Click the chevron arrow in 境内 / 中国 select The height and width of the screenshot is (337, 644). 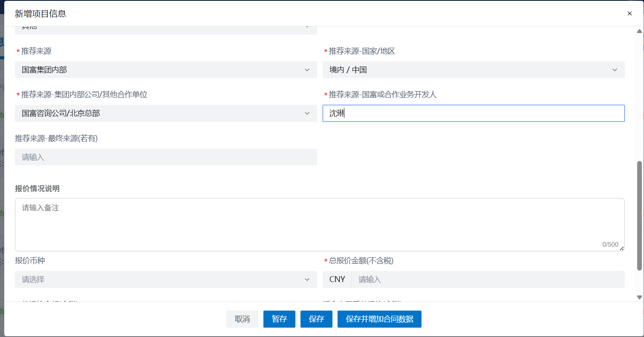pos(615,70)
